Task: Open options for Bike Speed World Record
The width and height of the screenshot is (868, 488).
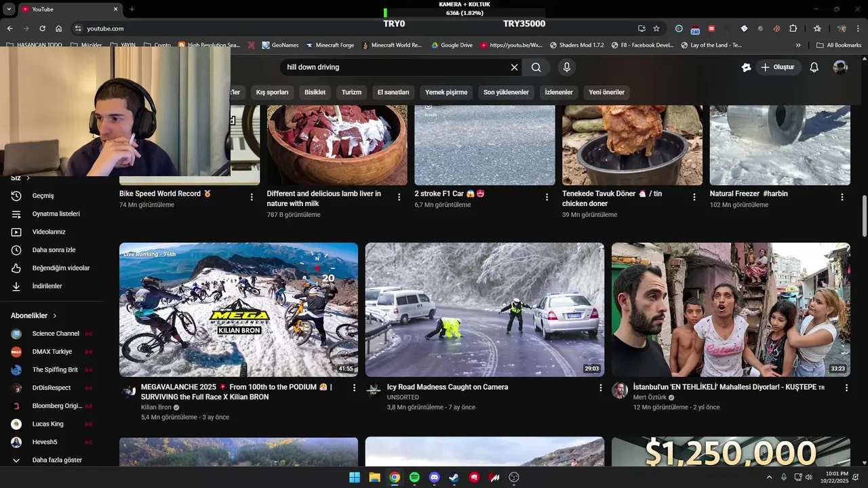Action: 252,197
